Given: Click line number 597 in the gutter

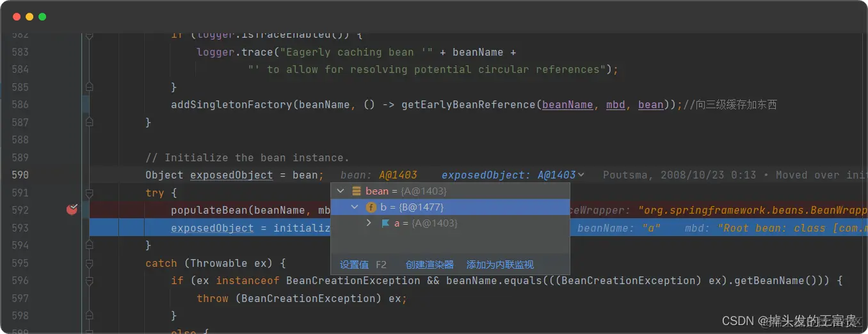Looking at the screenshot, I should [x=20, y=298].
